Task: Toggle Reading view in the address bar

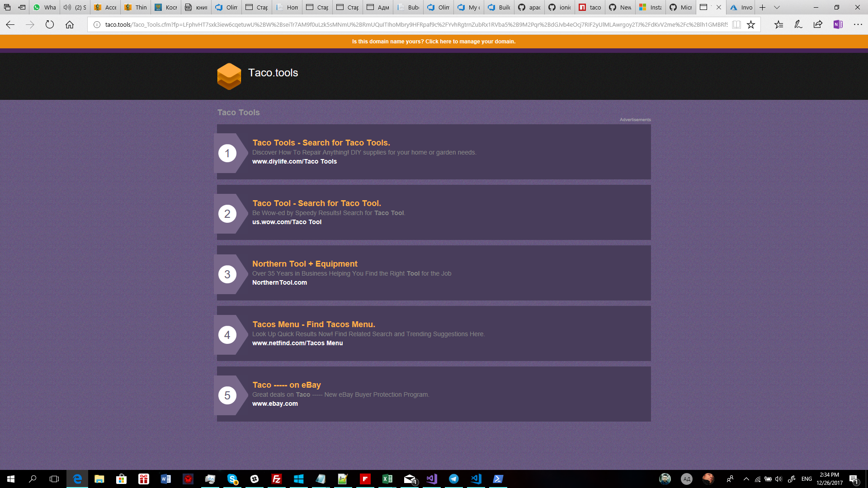Action: coord(736,24)
